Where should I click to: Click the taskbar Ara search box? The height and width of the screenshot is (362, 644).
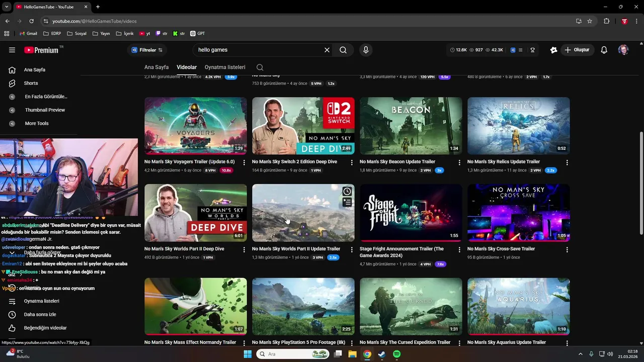click(x=293, y=354)
